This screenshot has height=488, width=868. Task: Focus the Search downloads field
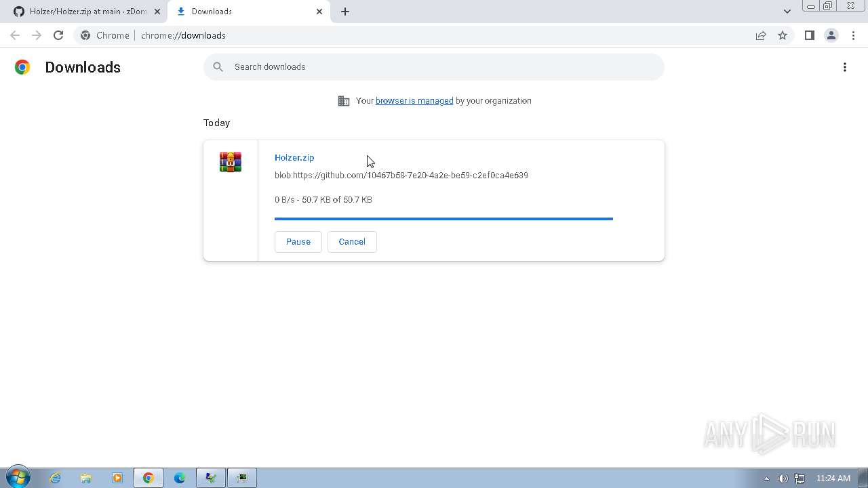pyautogui.click(x=434, y=67)
